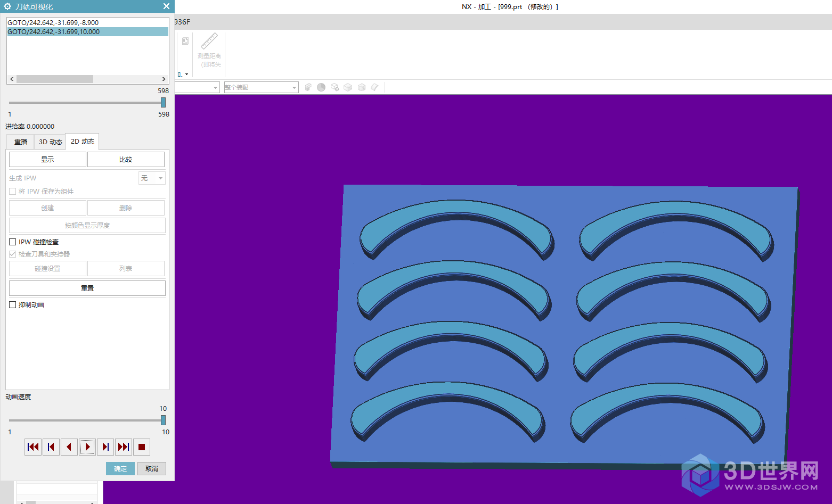Step to previous operation
Screen dimensions: 832x504
click(x=51, y=447)
